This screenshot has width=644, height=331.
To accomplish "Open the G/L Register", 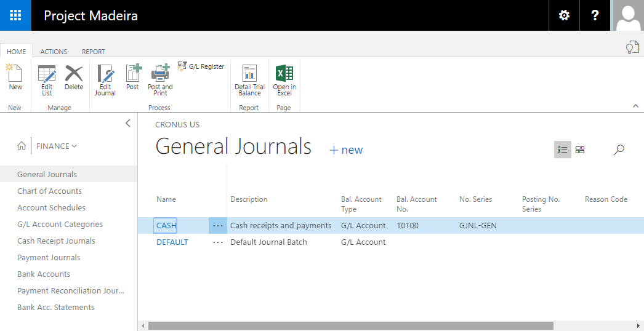I will point(201,66).
